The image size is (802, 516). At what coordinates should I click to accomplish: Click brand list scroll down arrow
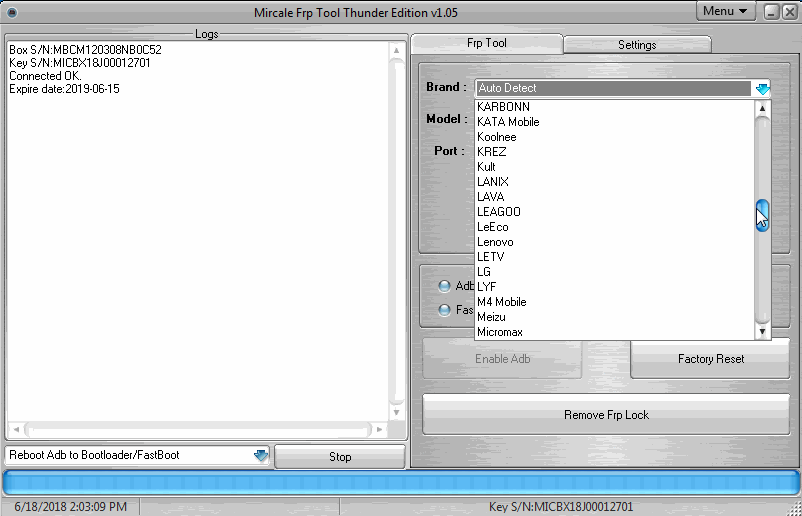coord(762,332)
